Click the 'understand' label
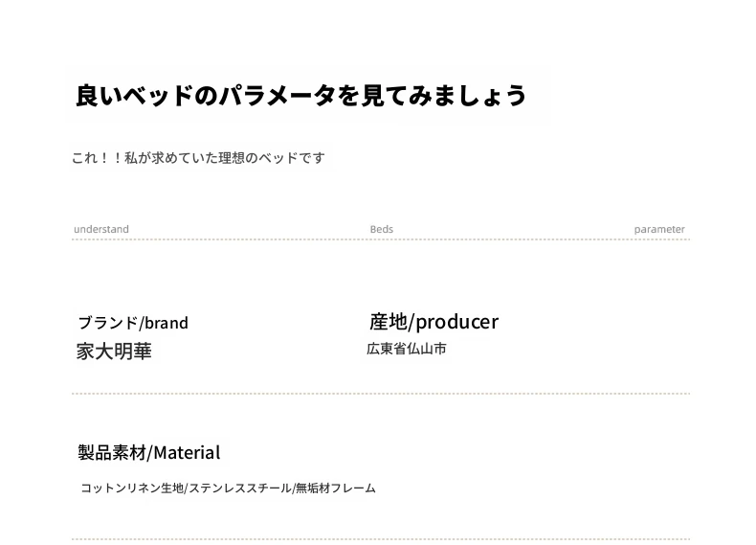Screen dimensions: 756x545 (101, 229)
